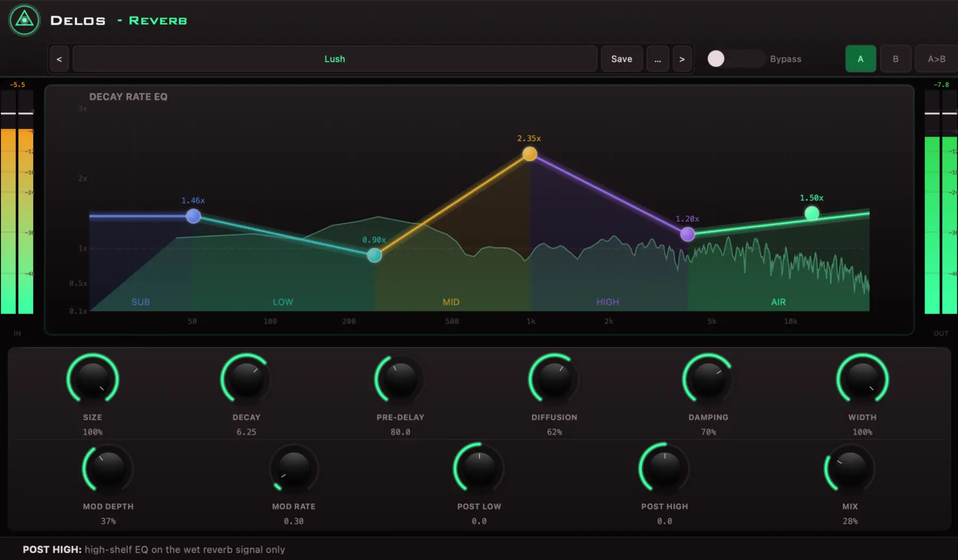Click the Delos Reverb title text
This screenshot has width=958, height=560.
click(119, 21)
